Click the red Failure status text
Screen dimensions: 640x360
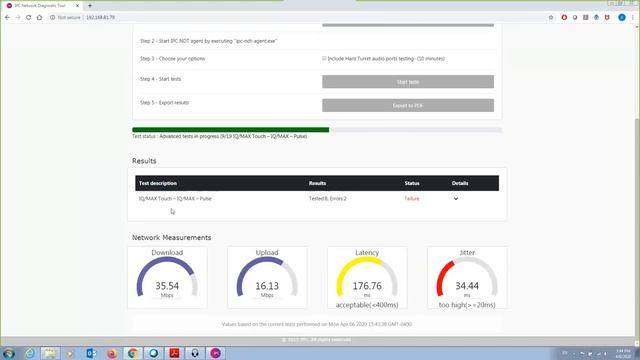pos(412,199)
